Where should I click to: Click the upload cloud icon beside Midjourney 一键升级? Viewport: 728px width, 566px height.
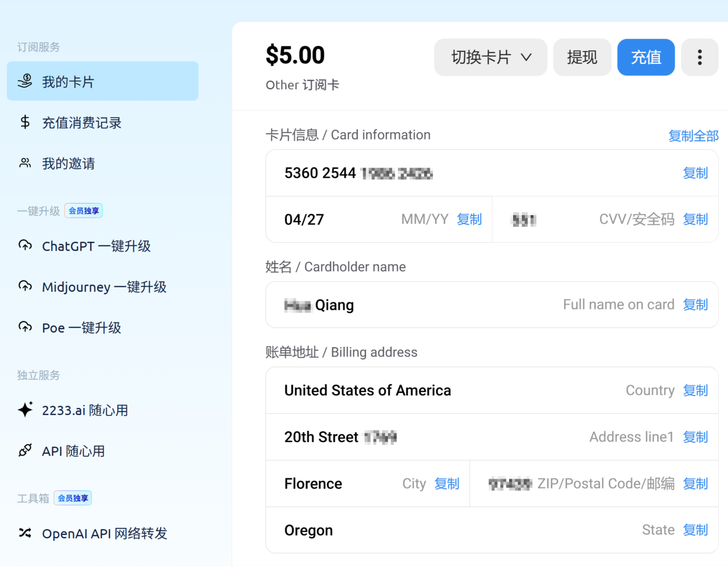[25, 286]
